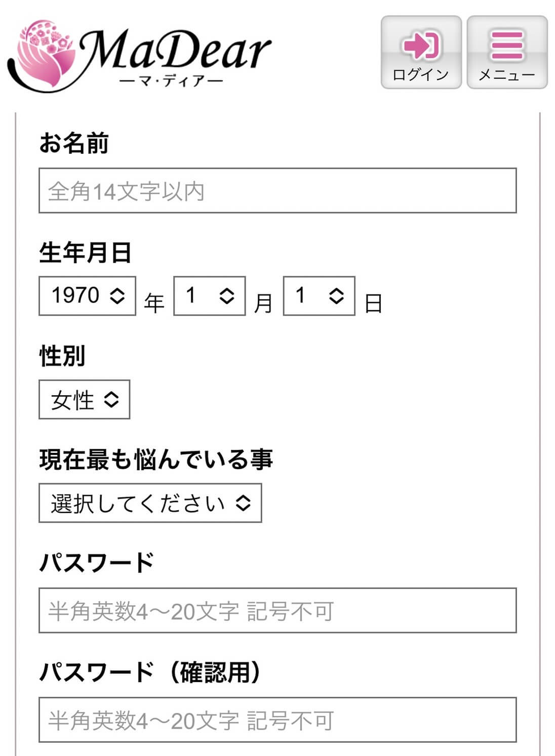Focus the お名前 name input field
The image size is (555, 756).
click(277, 191)
